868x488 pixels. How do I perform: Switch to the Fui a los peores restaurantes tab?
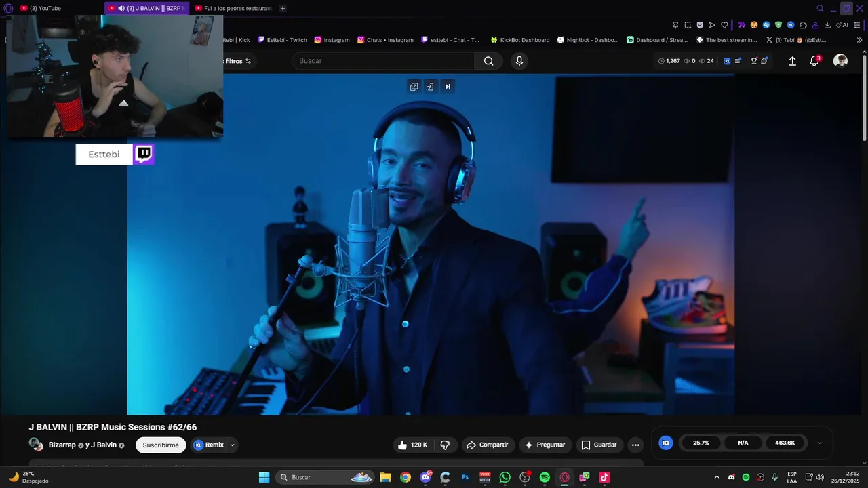coord(233,8)
